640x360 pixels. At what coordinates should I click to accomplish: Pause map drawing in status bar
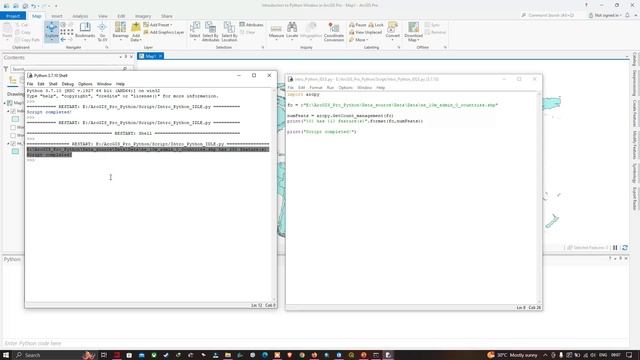click(x=615, y=248)
